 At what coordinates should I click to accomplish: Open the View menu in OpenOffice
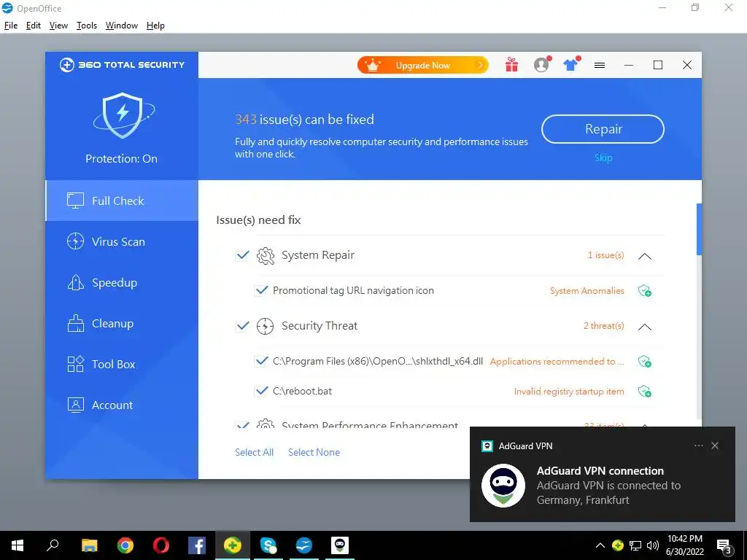tap(58, 26)
